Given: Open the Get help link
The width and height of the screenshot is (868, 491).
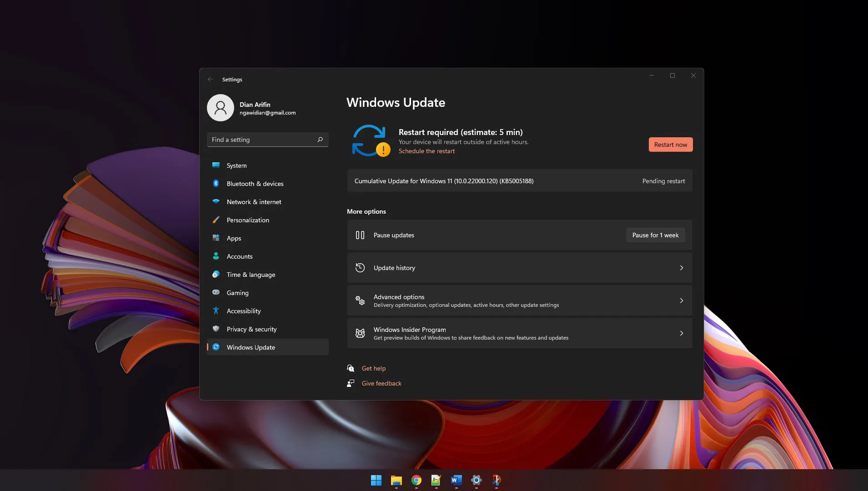Looking at the screenshot, I should coord(373,368).
